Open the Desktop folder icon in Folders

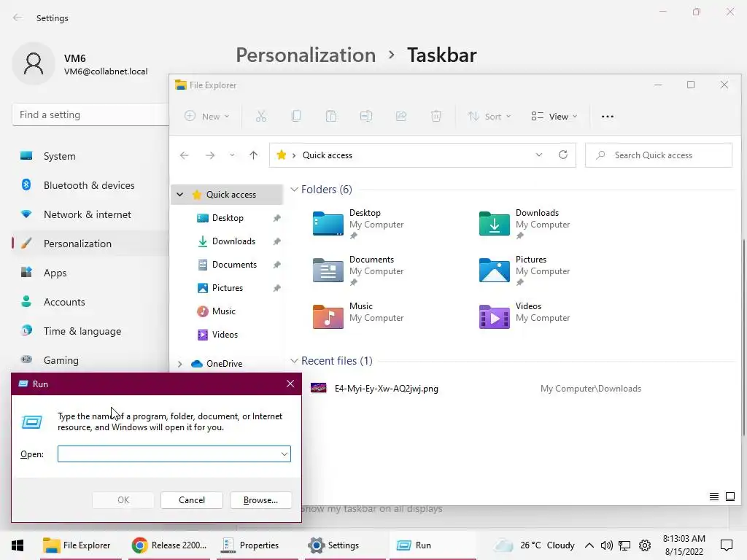328,223
